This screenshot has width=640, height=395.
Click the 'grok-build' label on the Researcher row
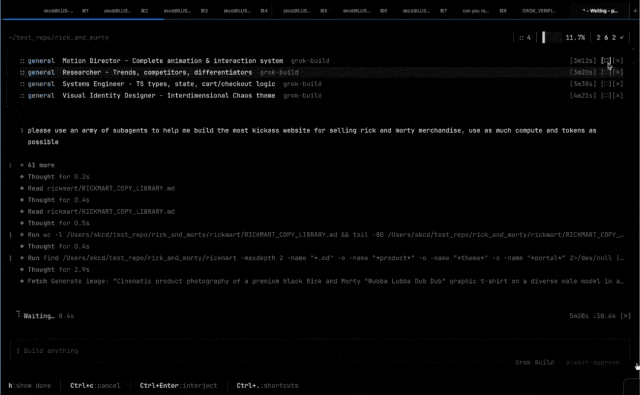(x=279, y=72)
